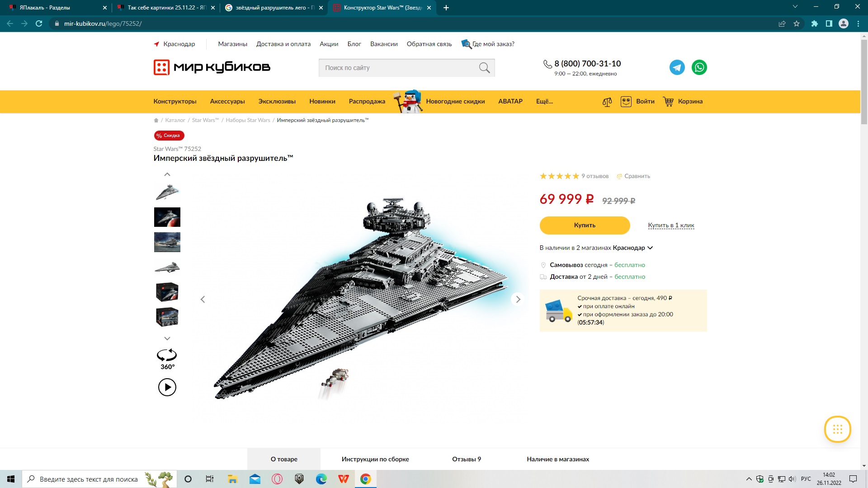Click the Mir Kubikov logo
868x488 pixels.
[x=212, y=67]
